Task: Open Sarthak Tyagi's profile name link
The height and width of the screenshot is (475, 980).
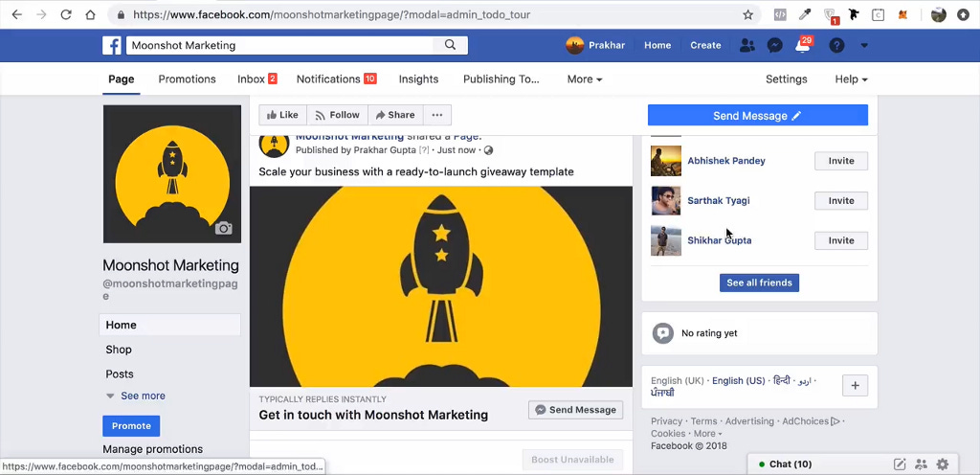Action: click(719, 200)
